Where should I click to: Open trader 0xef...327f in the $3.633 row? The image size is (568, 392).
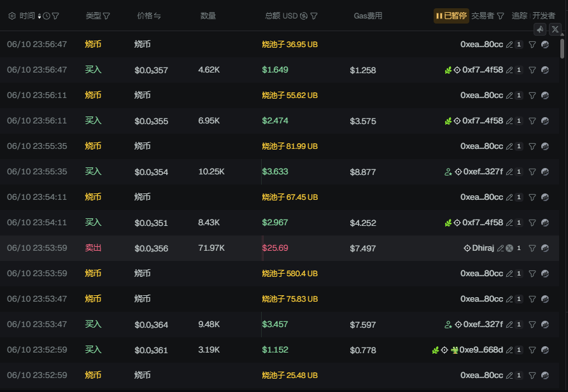coord(483,172)
